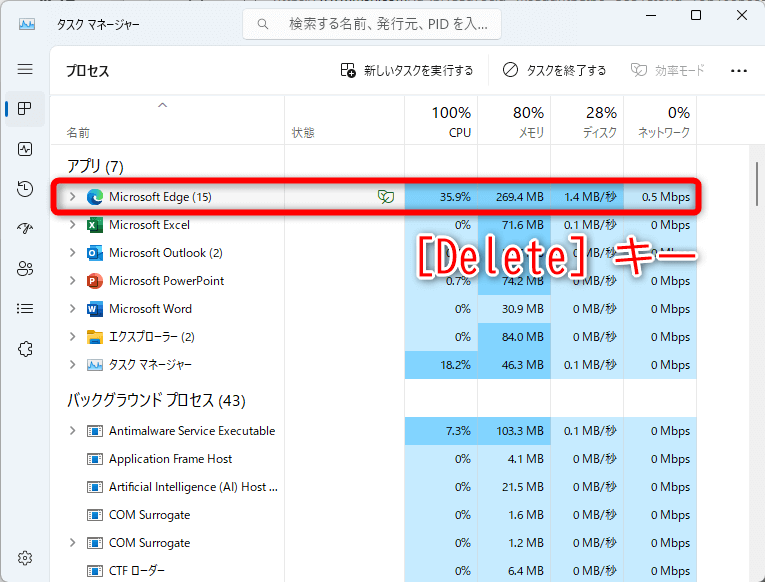Click the タスク マネージャー row icon
This screenshot has height=582, width=765.
click(95, 365)
